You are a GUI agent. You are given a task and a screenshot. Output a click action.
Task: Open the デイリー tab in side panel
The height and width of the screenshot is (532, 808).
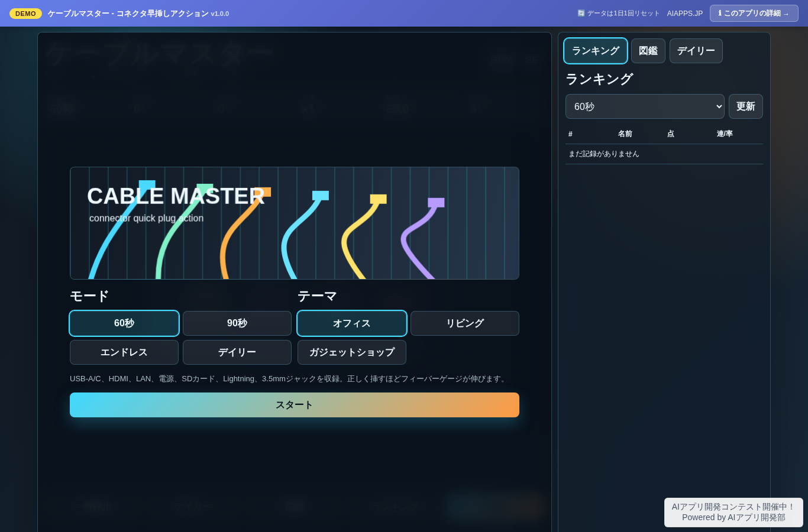click(696, 51)
